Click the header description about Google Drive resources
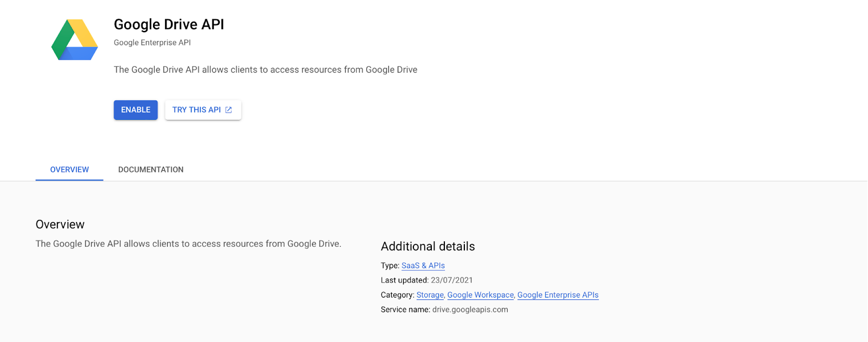 coord(266,70)
